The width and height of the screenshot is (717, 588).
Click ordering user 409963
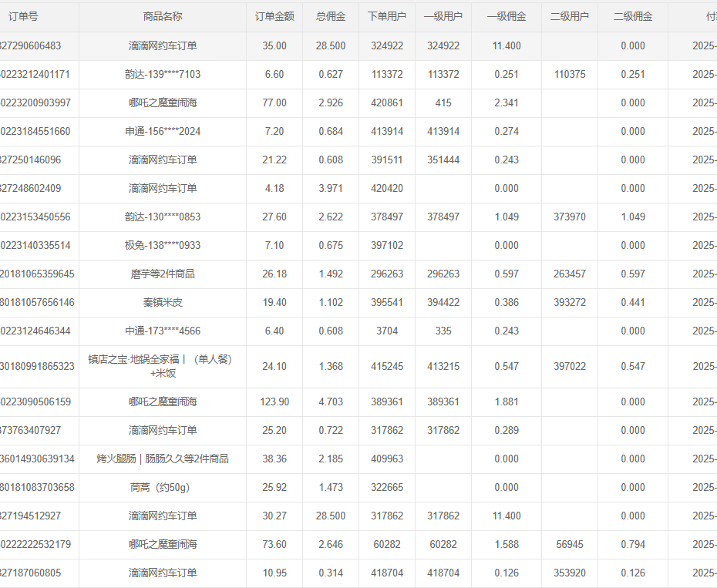(x=387, y=459)
